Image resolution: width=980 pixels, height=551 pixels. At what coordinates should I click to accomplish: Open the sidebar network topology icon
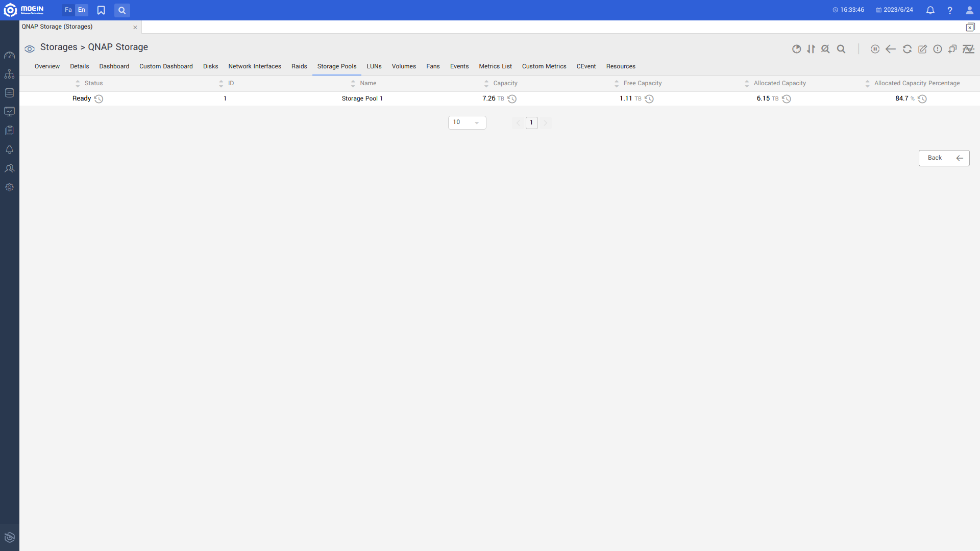(x=9, y=74)
